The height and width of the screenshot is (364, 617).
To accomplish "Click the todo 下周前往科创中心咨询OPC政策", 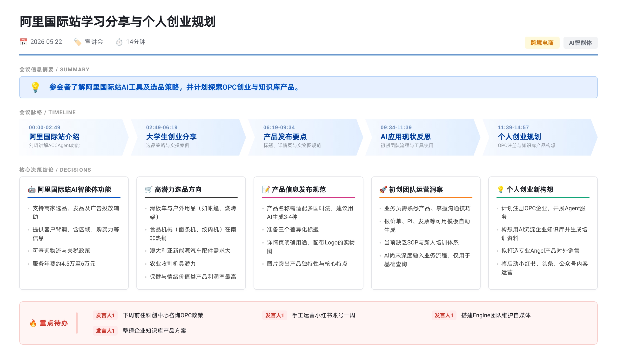I will (163, 316).
